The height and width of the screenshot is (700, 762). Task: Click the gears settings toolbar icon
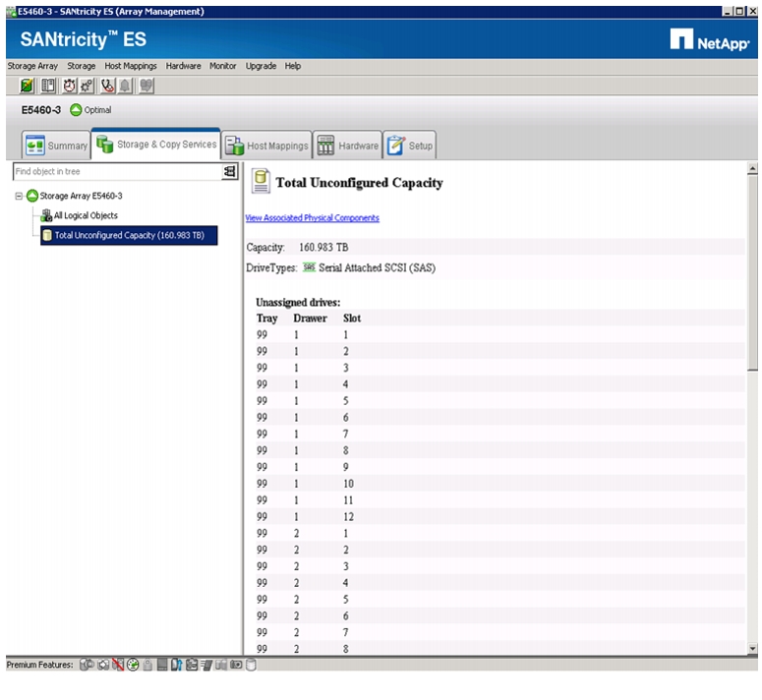coord(87,86)
